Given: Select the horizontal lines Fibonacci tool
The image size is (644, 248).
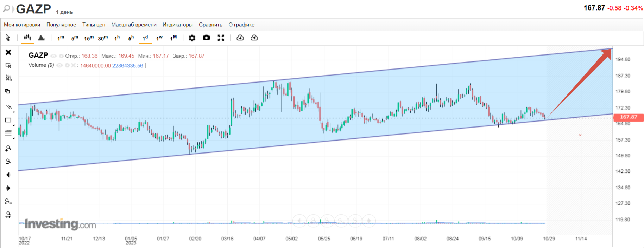Looking at the screenshot, I should tap(8, 133).
